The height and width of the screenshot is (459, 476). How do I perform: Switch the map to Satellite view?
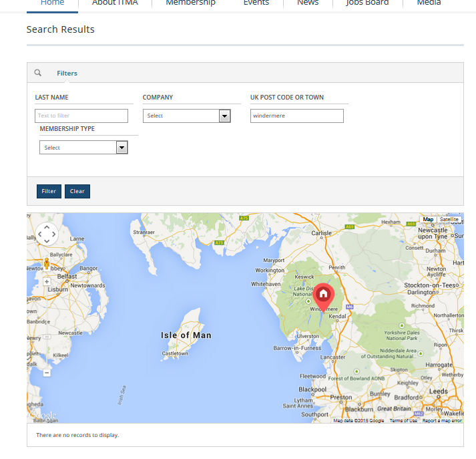[449, 219]
